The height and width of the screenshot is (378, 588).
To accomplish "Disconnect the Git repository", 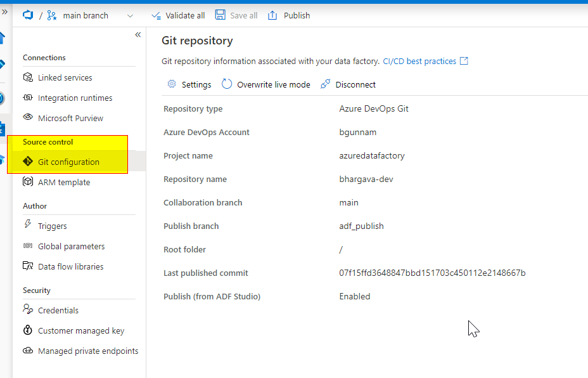I will click(355, 85).
